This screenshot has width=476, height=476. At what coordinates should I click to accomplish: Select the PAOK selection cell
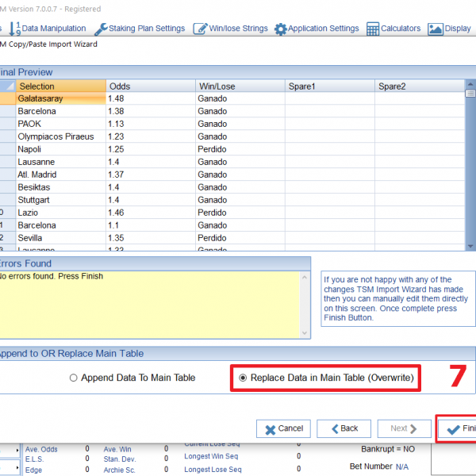[61, 124]
